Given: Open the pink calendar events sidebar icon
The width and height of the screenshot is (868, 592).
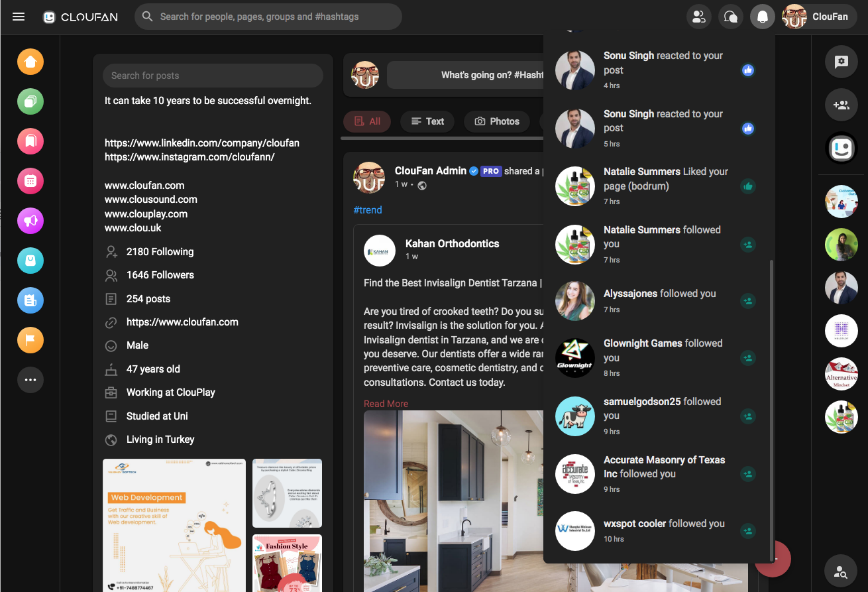Looking at the screenshot, I should [30, 181].
